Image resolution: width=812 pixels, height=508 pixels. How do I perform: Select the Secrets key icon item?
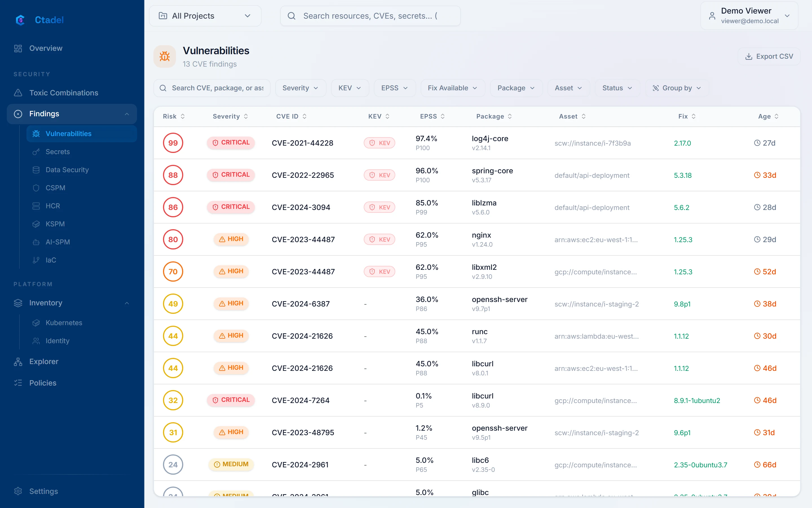pos(81,152)
